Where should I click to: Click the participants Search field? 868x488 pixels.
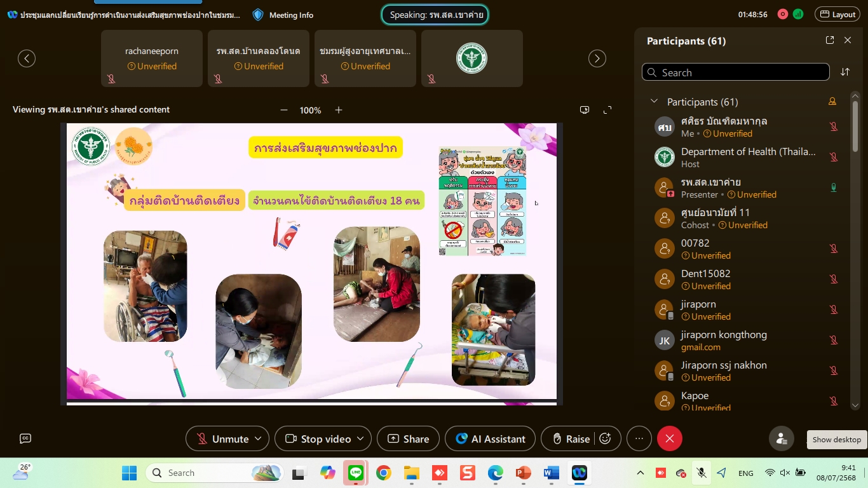pos(735,72)
